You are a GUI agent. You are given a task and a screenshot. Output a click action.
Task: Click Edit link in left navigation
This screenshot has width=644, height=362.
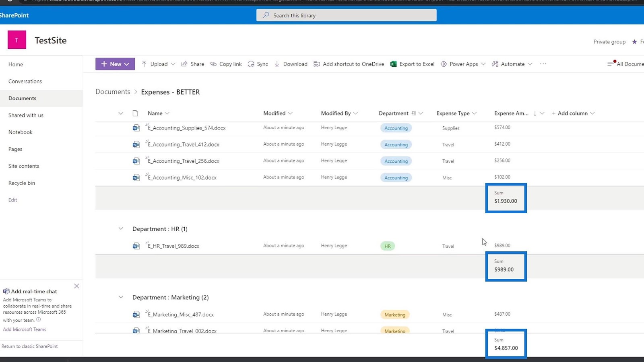(13, 200)
